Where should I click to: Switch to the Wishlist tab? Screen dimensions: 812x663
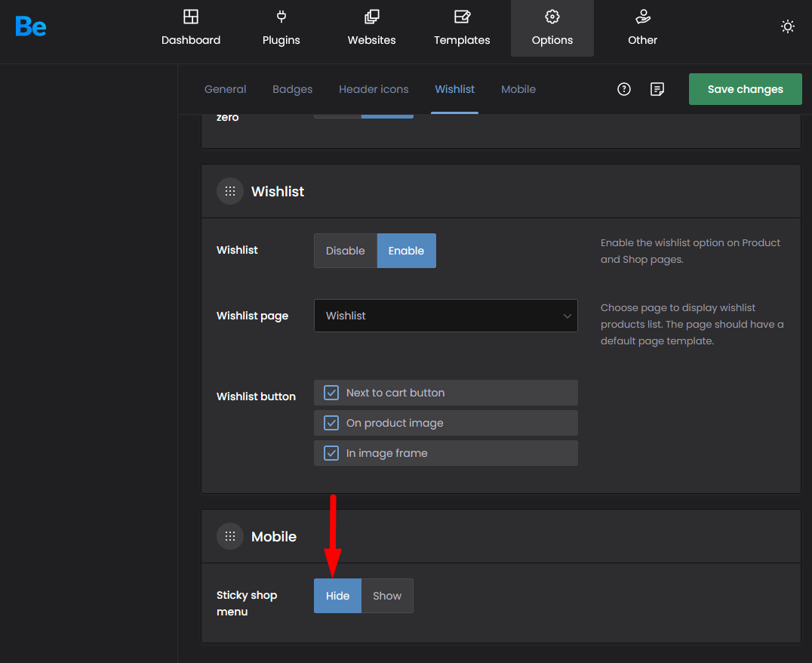[x=455, y=89]
